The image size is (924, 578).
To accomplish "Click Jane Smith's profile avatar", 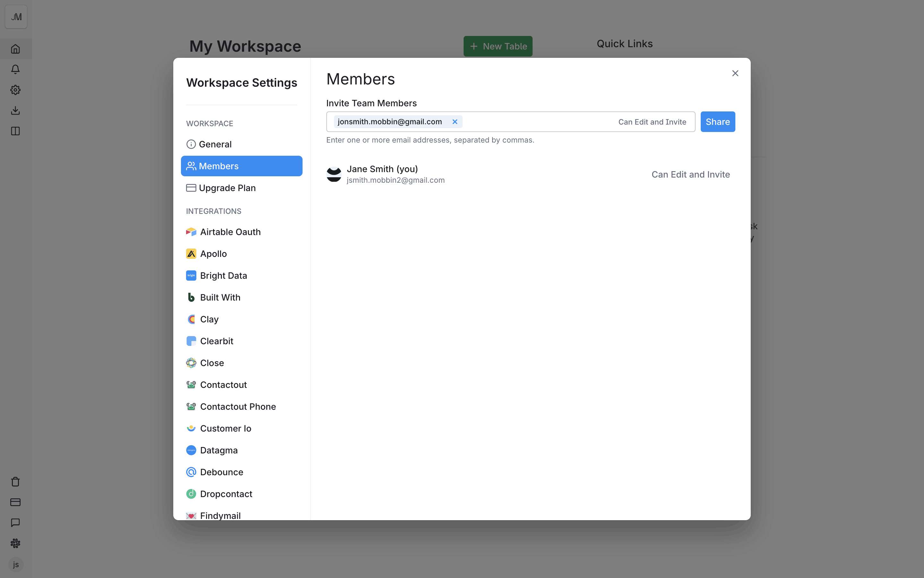I will (334, 174).
